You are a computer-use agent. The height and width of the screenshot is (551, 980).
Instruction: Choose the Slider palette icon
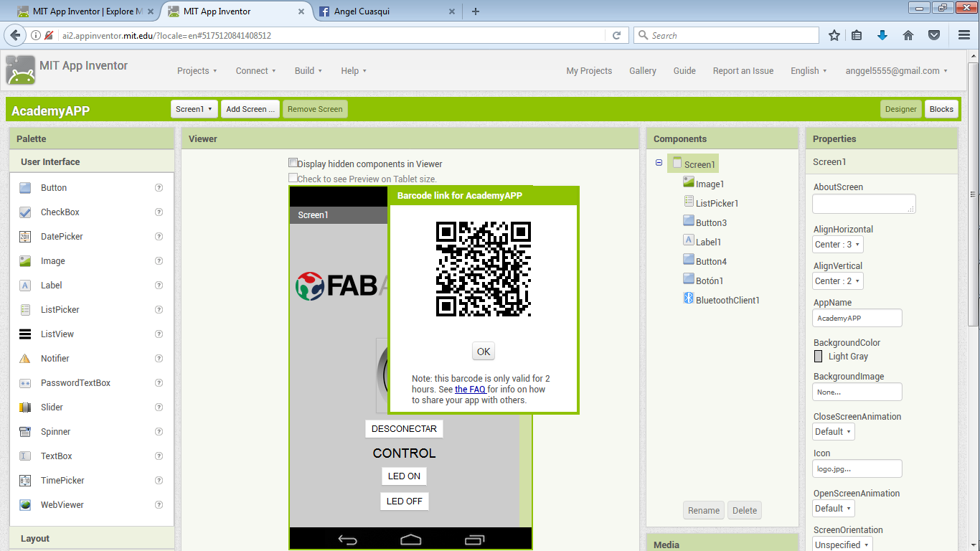click(25, 408)
